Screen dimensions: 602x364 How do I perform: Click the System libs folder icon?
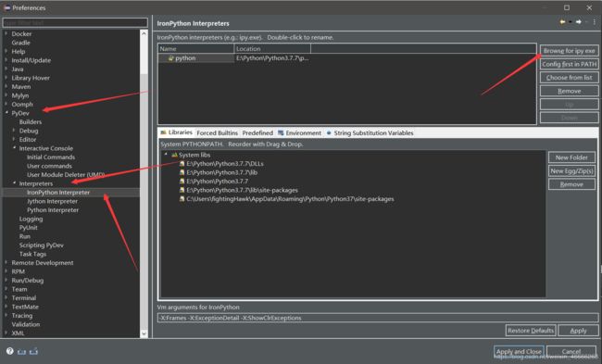point(174,155)
